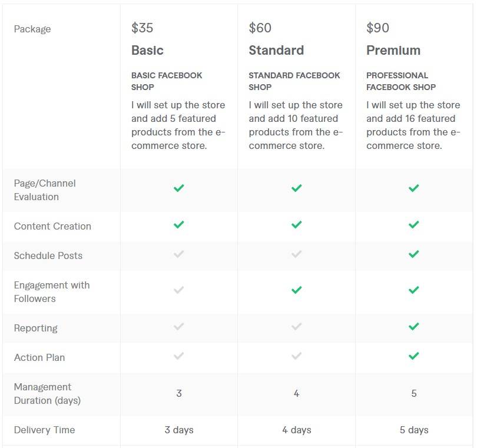This screenshot has height=448, width=477.
Task: Click the $35 Basic price
Action: click(x=143, y=28)
